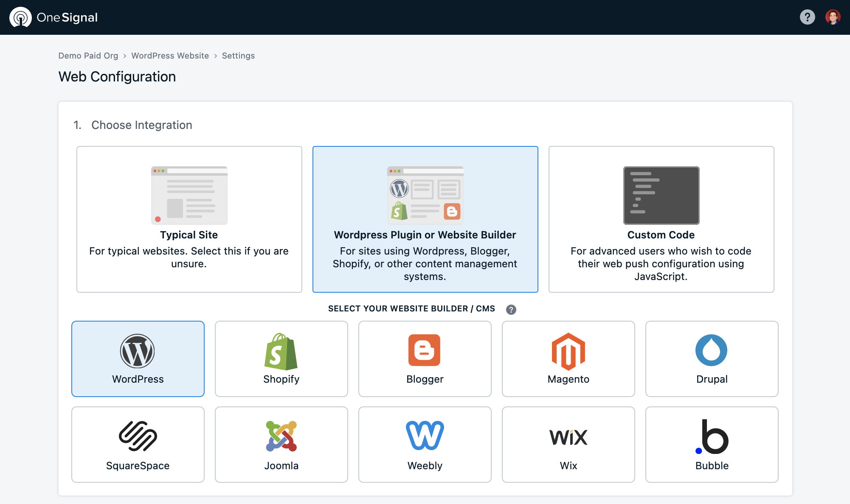Select the Shopify bag icon
This screenshot has width=850, height=504.
pyautogui.click(x=281, y=351)
